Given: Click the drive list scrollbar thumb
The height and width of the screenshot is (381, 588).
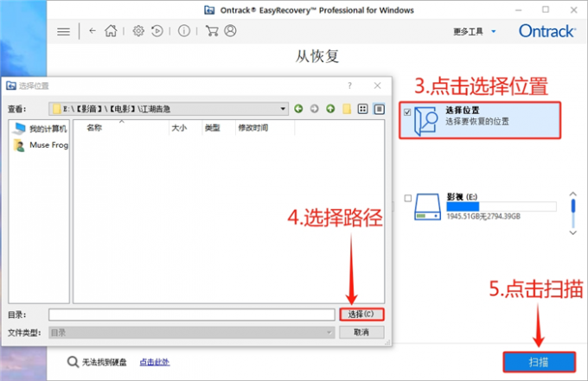Looking at the screenshot, I should pos(573,206).
